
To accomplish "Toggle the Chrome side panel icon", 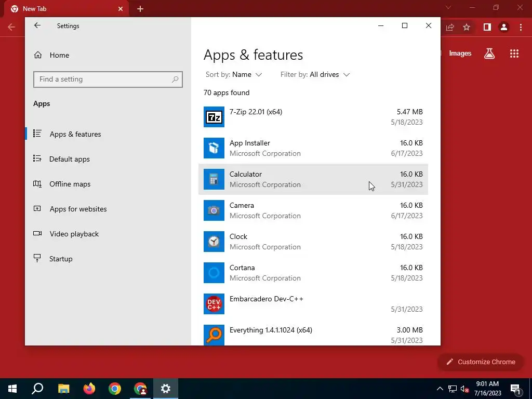I will (x=487, y=27).
